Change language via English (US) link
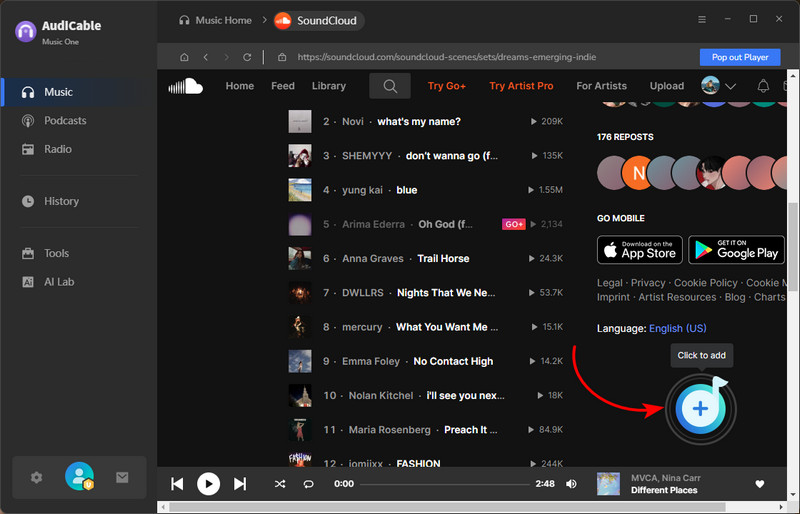800x514 pixels. pos(678,328)
